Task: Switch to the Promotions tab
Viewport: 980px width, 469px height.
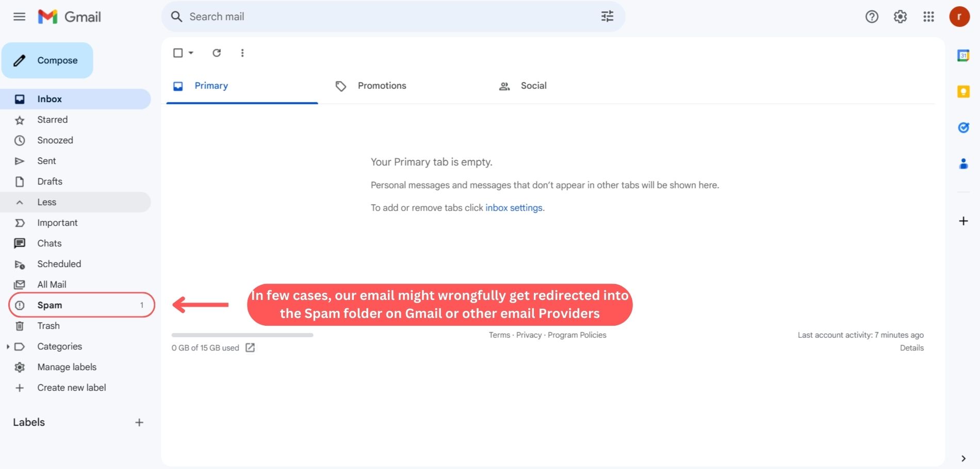Action: (382, 86)
